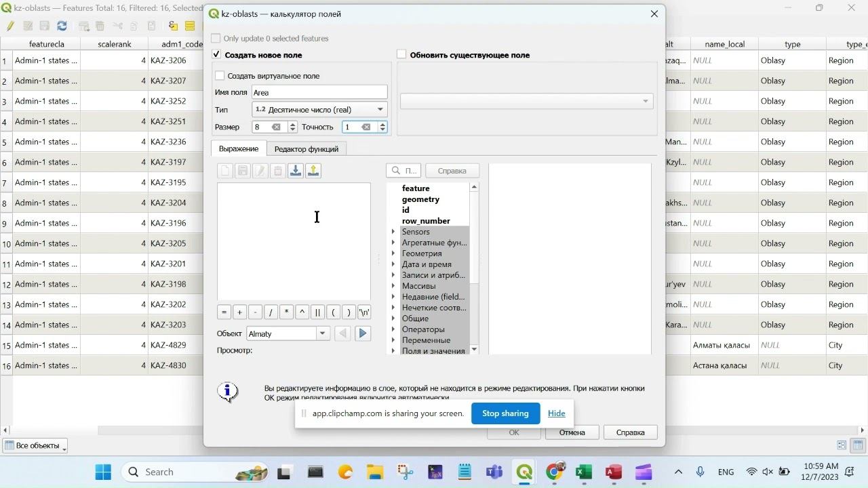
Task: Click the Отмена button
Action: coord(572,432)
